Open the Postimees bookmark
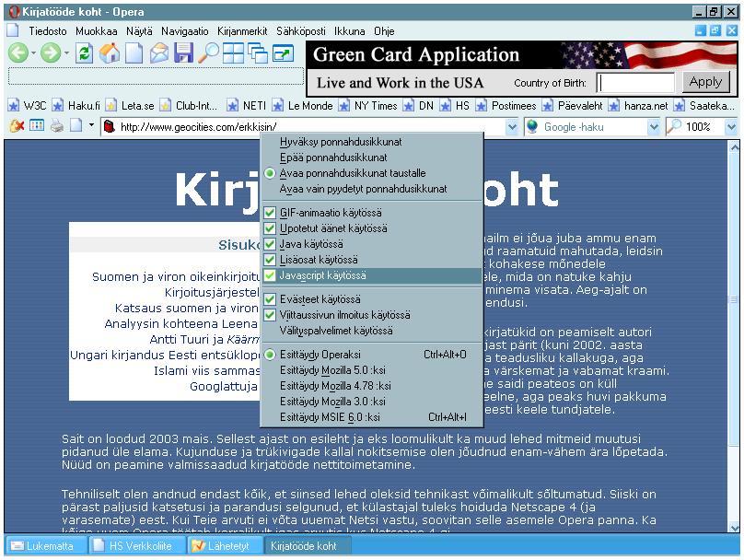Viewport: 744px width, 560px height. (506, 105)
